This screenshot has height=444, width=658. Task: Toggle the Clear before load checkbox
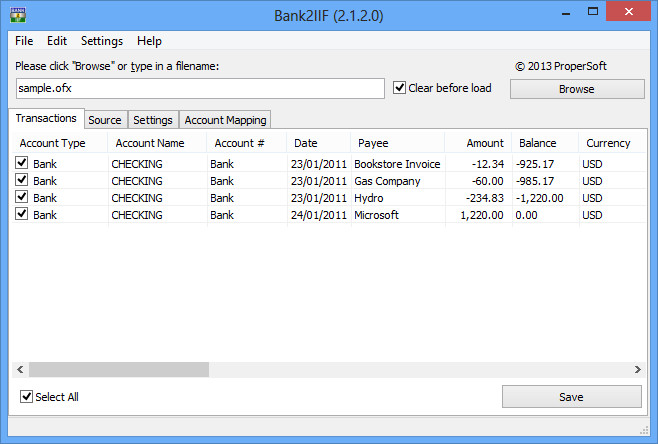click(400, 88)
